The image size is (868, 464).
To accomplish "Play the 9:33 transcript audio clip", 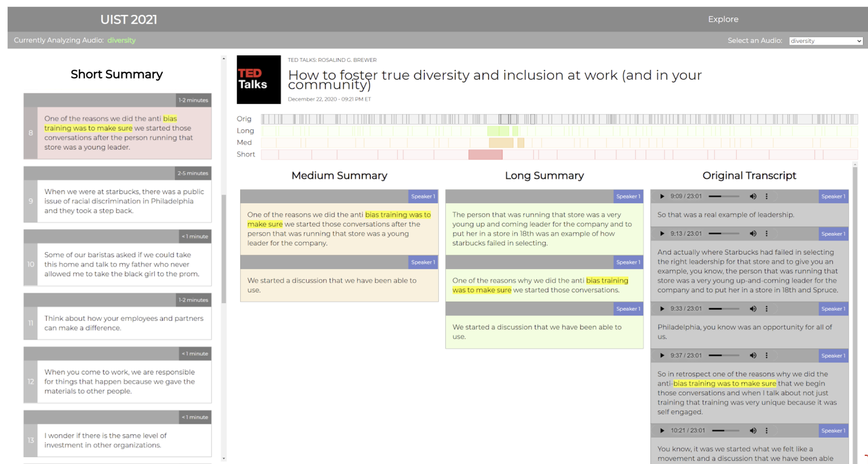I will click(x=662, y=309).
